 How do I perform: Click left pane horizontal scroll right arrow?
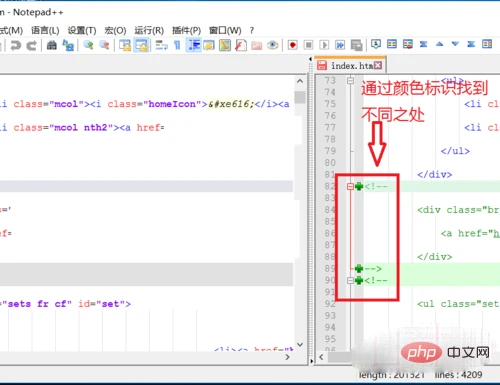pyautogui.click(x=288, y=357)
